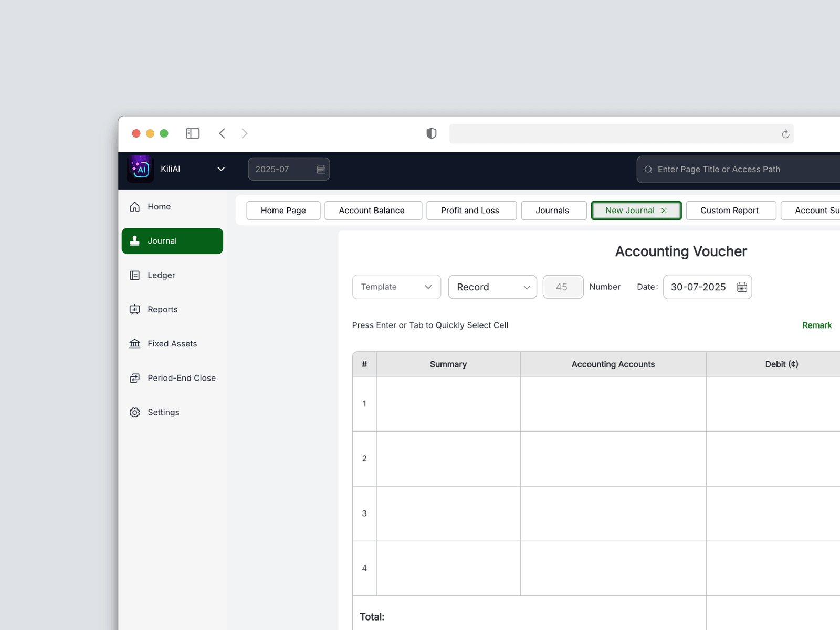The image size is (840, 630).
Task: Go back using the browser back arrow
Action: tap(222, 133)
